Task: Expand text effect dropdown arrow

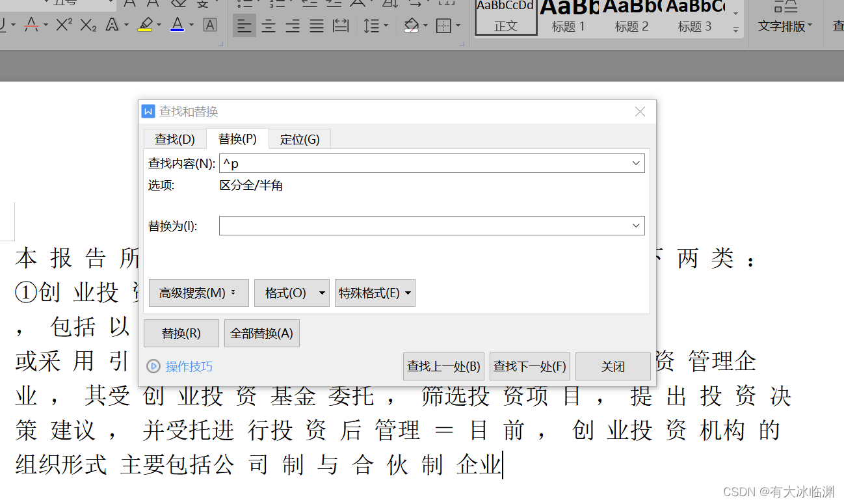Action: pos(125,26)
